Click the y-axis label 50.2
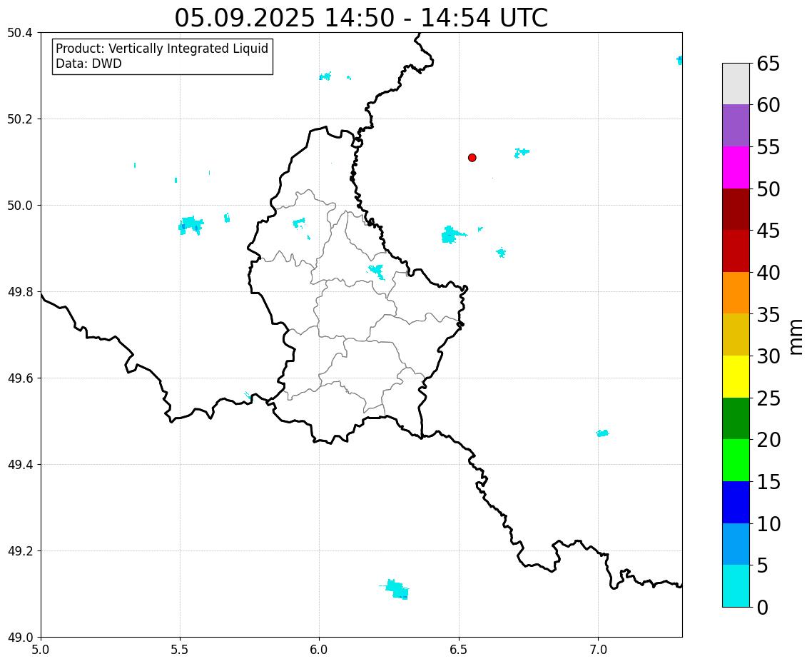Screen dimensions: 812x664 (x=20, y=119)
